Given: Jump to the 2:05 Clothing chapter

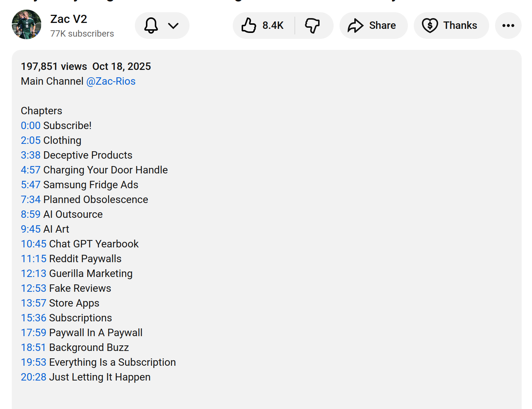Looking at the screenshot, I should point(31,141).
